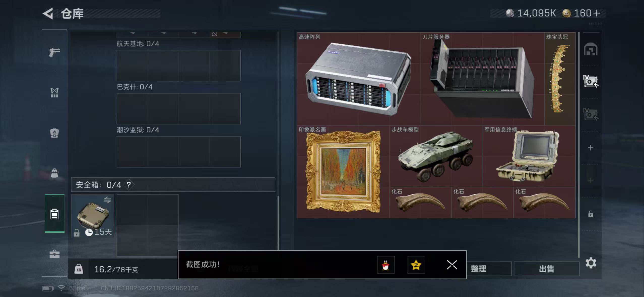Click the 安全箱 help question mark
644x297 pixels.
[x=129, y=185]
